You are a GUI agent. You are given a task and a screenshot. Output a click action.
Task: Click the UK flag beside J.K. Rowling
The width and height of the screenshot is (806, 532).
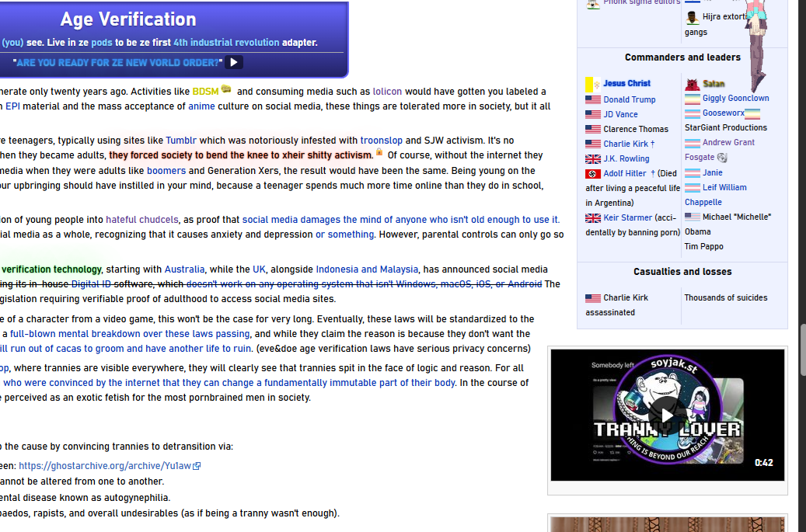(x=593, y=159)
